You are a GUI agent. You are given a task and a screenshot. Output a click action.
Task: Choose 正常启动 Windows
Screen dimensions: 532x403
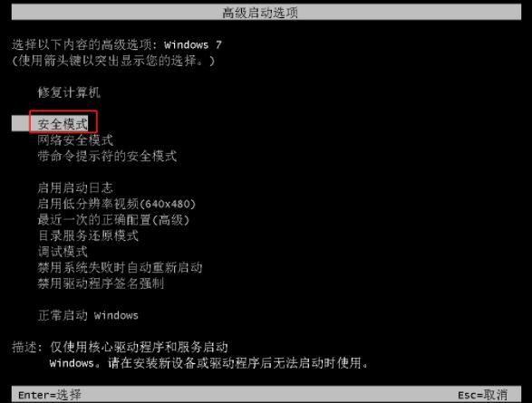pyautogui.click(x=88, y=315)
